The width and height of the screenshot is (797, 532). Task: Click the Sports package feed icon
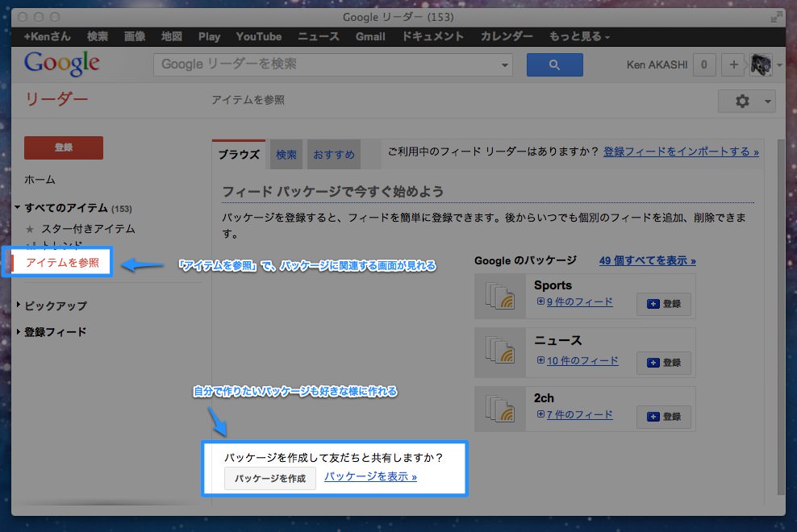click(x=500, y=297)
